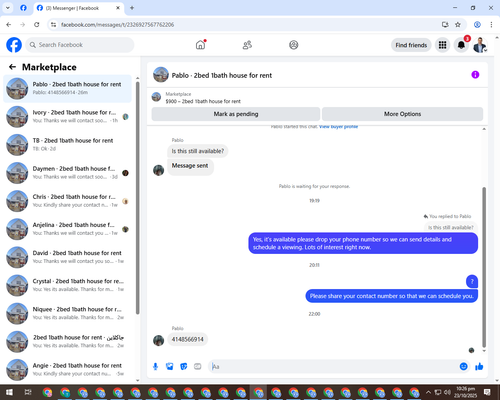
Task: Open the profile circle icon in top navigation
Action: pos(294,45)
